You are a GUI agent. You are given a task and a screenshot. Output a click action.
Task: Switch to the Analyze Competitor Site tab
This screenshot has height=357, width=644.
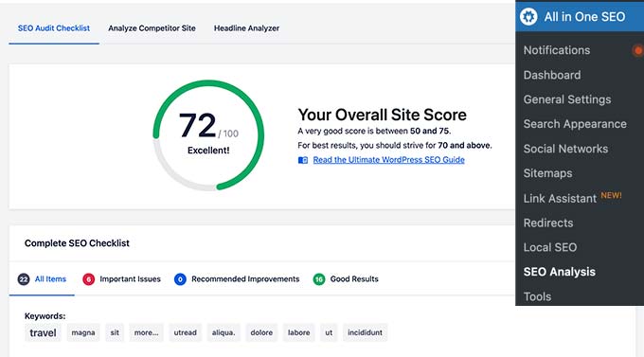point(152,28)
